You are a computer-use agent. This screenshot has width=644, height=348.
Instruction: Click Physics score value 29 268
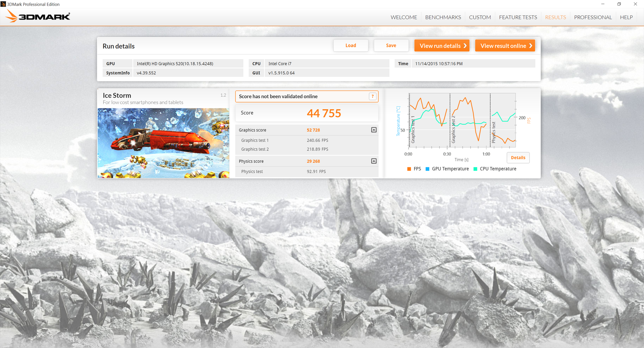tap(313, 161)
